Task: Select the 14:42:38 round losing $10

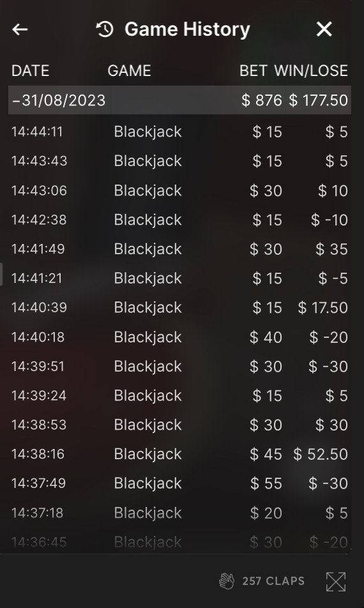Action: (179, 220)
